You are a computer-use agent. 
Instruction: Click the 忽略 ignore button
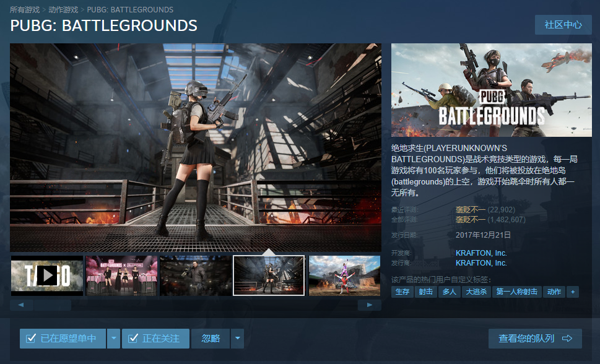(x=211, y=339)
